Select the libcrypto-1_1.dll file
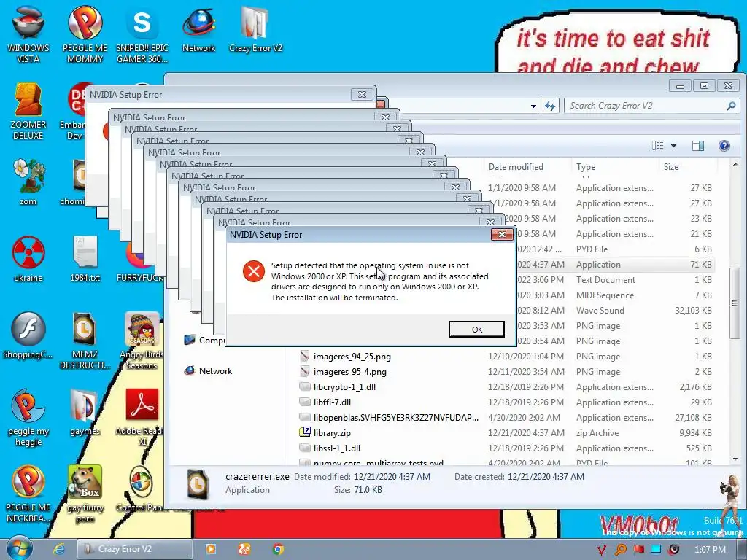The image size is (747, 560). tap(344, 386)
